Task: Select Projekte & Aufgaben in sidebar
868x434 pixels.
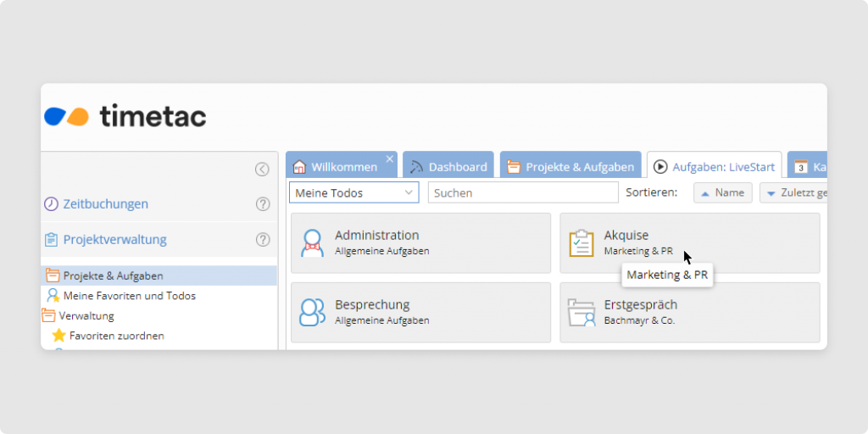Action: point(113,275)
